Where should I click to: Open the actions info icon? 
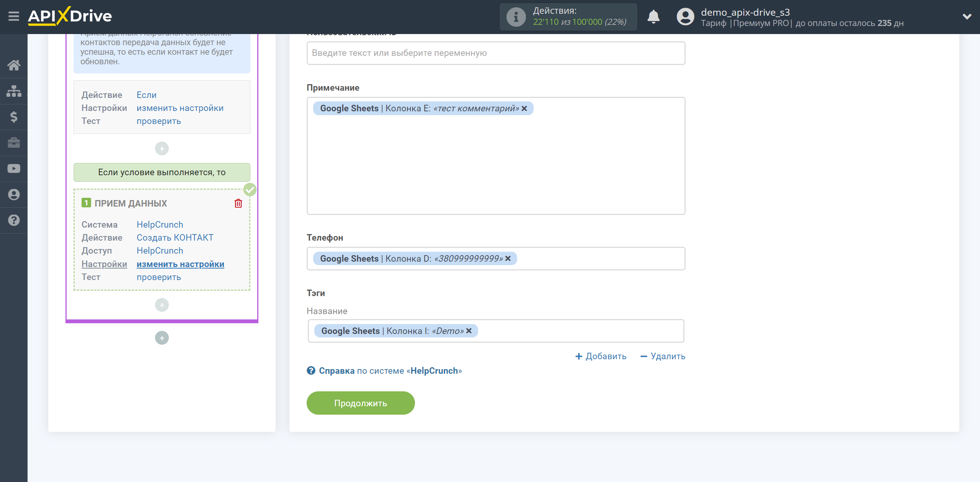[x=516, y=17]
